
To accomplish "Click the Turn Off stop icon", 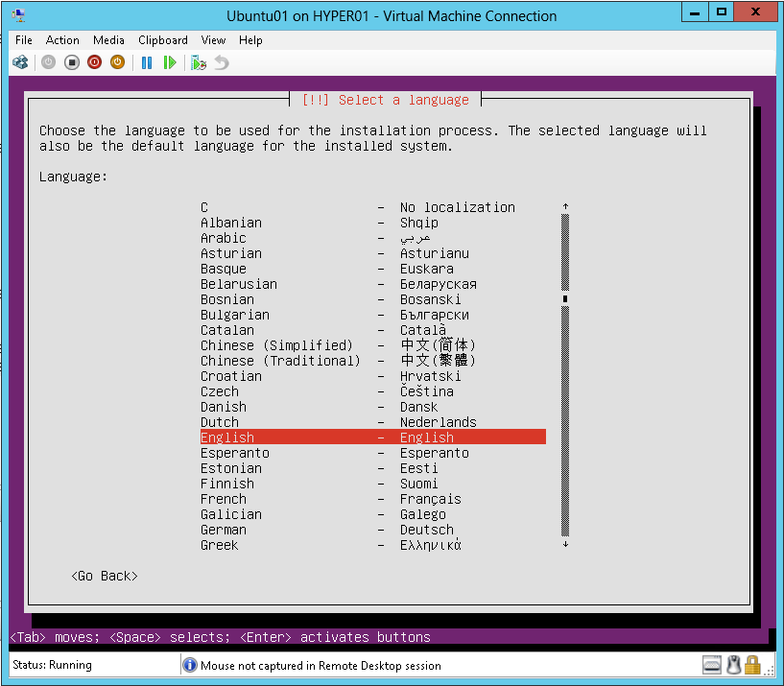I will tap(72, 62).
